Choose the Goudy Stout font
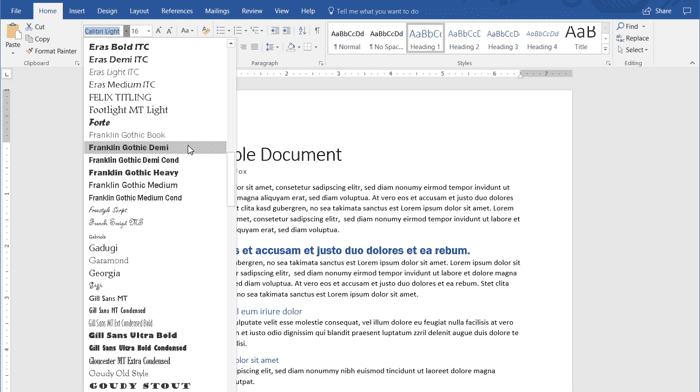The width and height of the screenshot is (700, 392). 155,386
